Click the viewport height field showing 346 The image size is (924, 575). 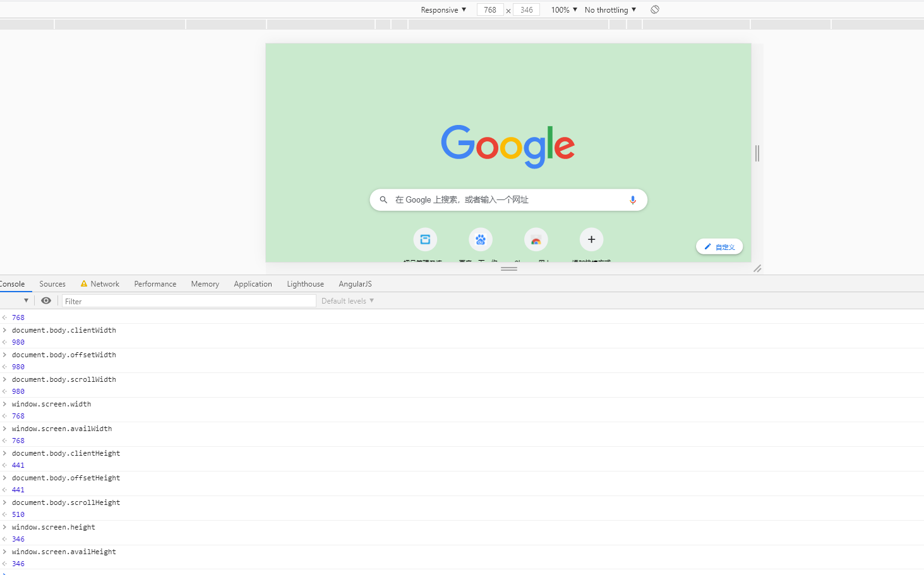[527, 9]
